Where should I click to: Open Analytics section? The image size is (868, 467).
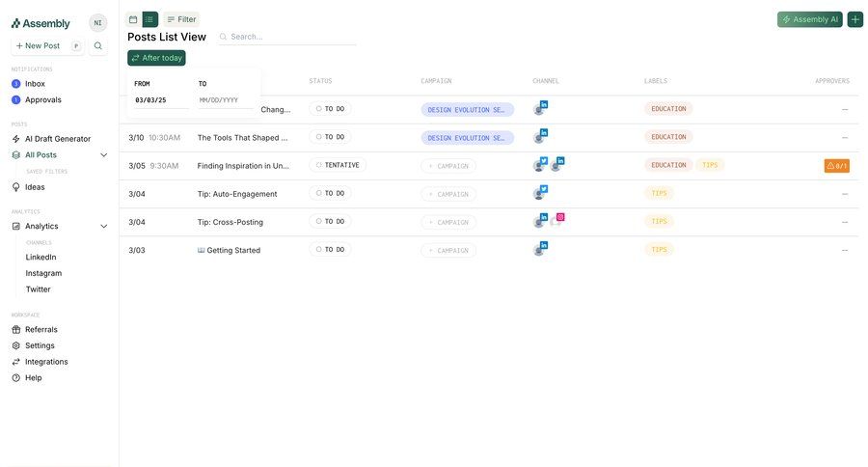(41, 226)
